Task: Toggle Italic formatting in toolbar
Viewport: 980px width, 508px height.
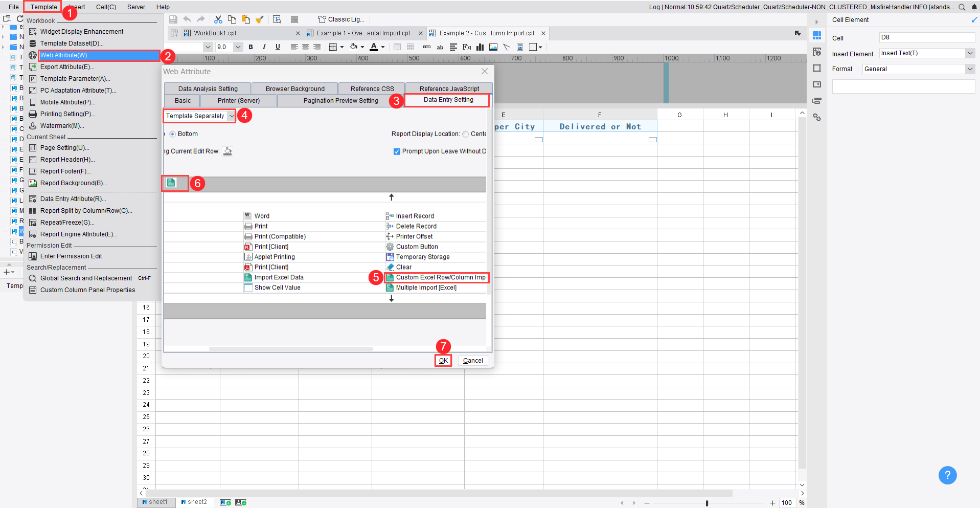Action: (264, 47)
